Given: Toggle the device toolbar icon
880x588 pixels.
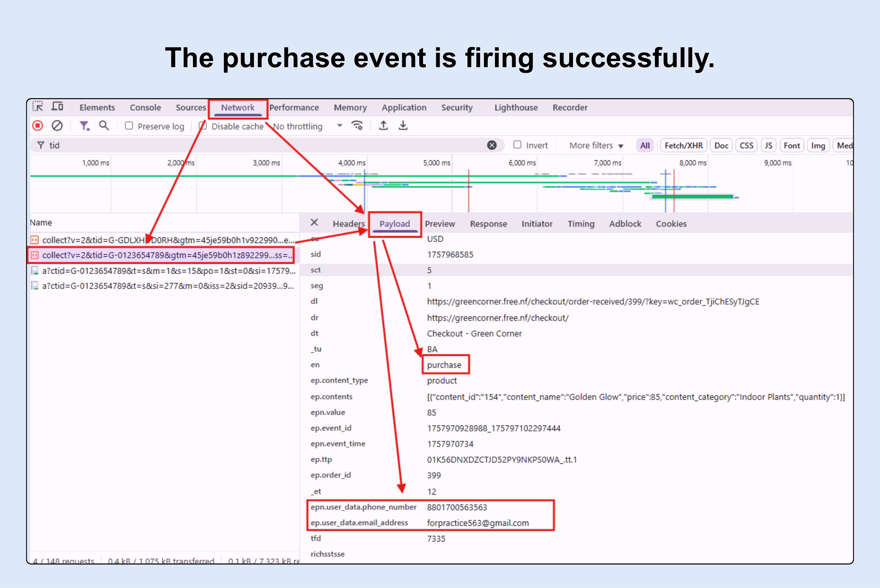Looking at the screenshot, I should [57, 107].
